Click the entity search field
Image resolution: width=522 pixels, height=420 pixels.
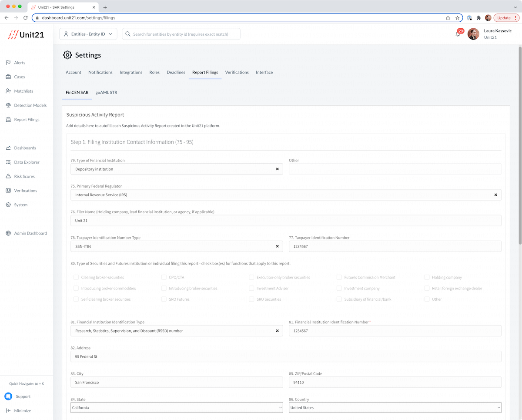(181, 34)
